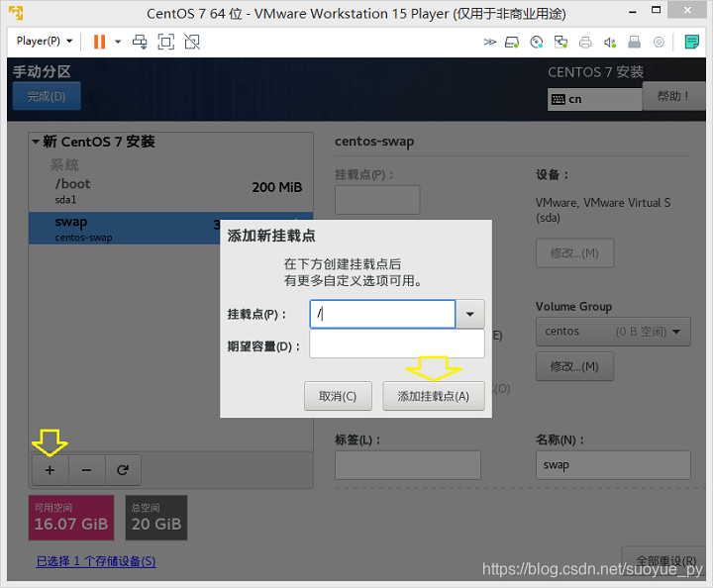Image resolution: width=713 pixels, height=588 pixels.
Task: Open the 帮助! help button
Action: (673, 96)
